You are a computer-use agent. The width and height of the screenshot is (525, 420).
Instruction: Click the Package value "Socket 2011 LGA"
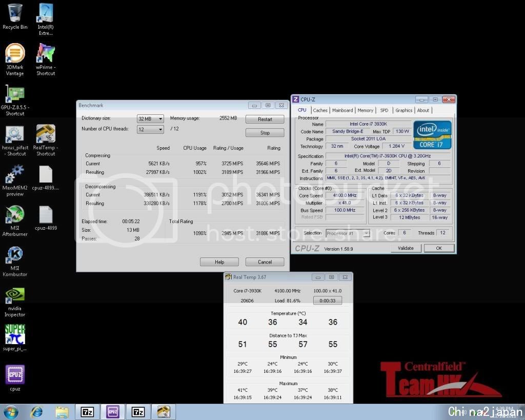(x=368, y=138)
